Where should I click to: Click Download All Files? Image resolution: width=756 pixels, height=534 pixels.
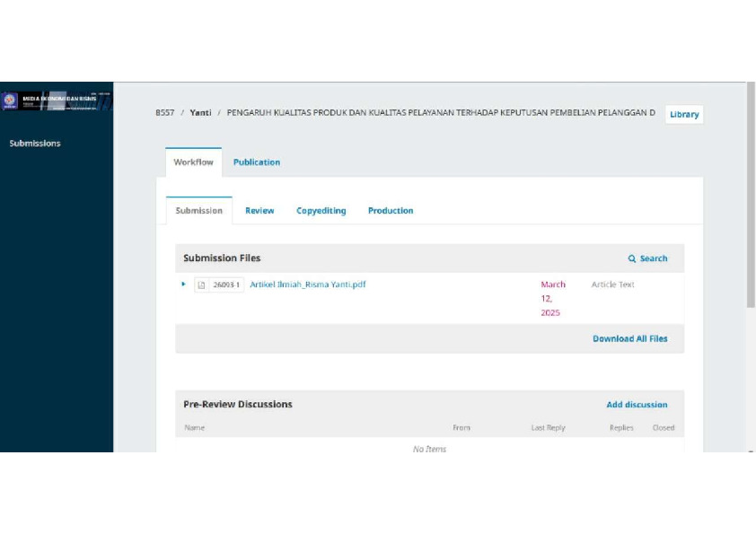[x=629, y=339]
